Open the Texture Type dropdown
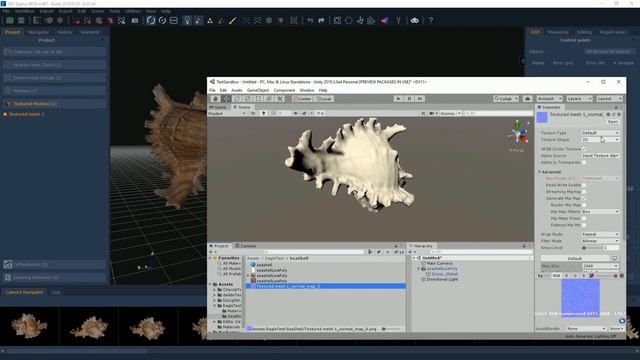 click(600, 133)
